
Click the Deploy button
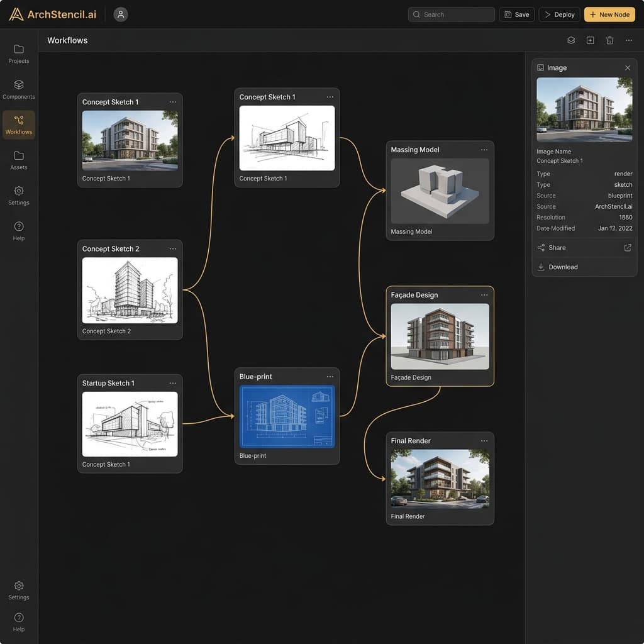click(x=558, y=14)
